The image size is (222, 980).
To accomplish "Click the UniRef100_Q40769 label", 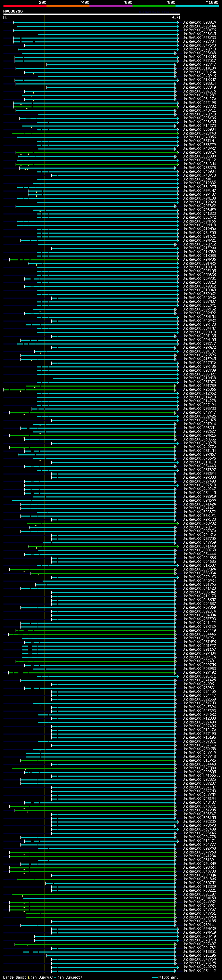I will [199, 967].
